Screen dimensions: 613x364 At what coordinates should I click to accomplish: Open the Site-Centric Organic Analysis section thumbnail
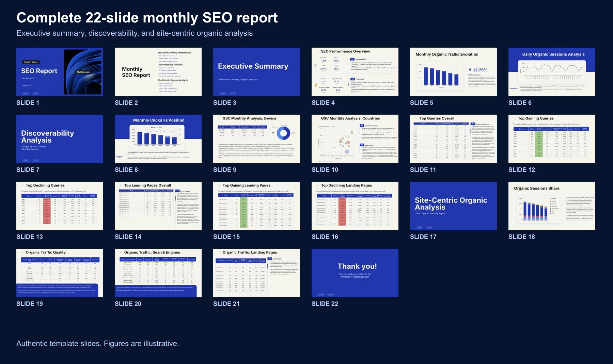(x=453, y=206)
